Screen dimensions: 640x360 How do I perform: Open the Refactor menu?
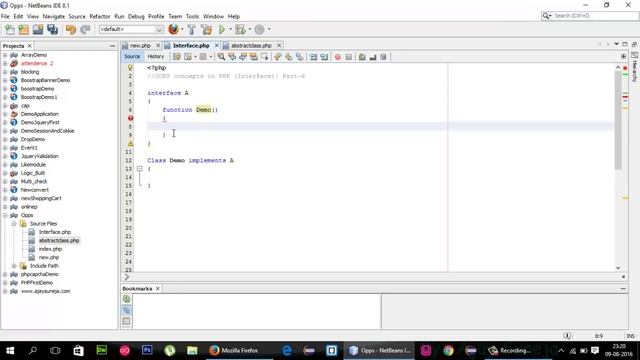[100, 16]
